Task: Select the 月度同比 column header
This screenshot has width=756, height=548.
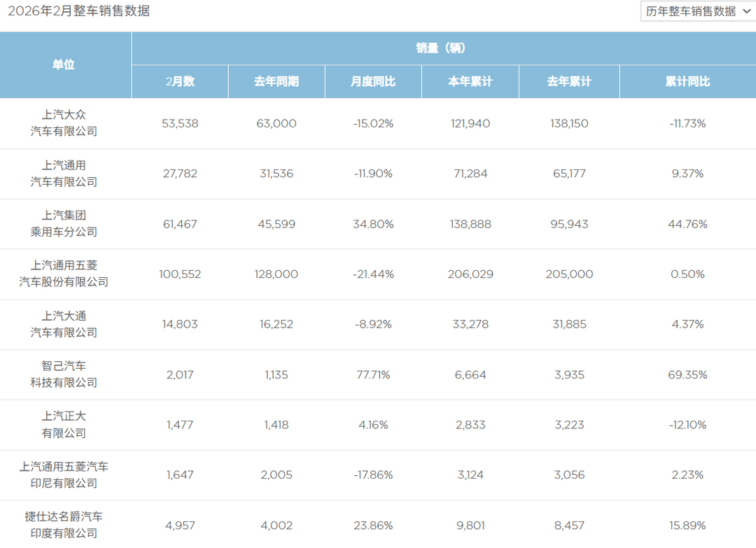Action: coord(373,82)
